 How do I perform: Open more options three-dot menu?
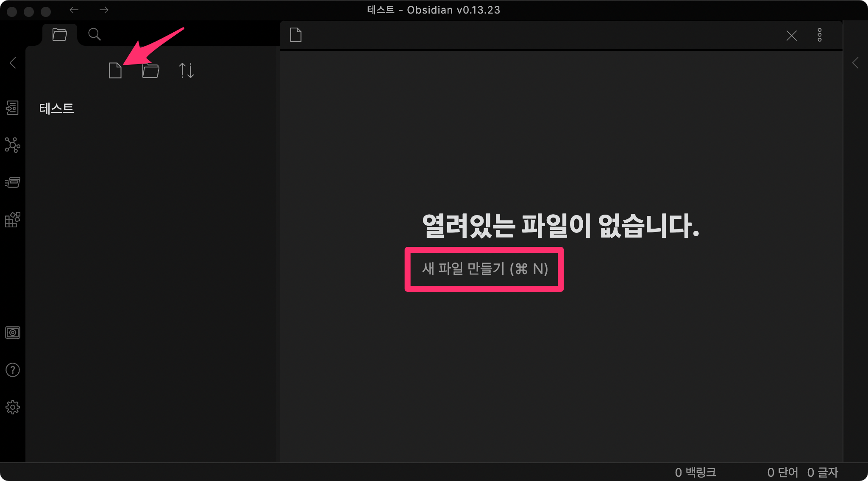pyautogui.click(x=820, y=35)
